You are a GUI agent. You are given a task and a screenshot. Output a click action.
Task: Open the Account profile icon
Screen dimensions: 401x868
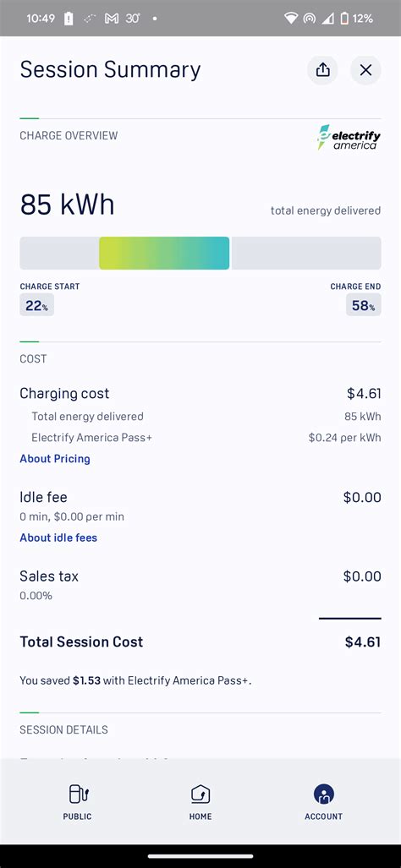point(323,794)
